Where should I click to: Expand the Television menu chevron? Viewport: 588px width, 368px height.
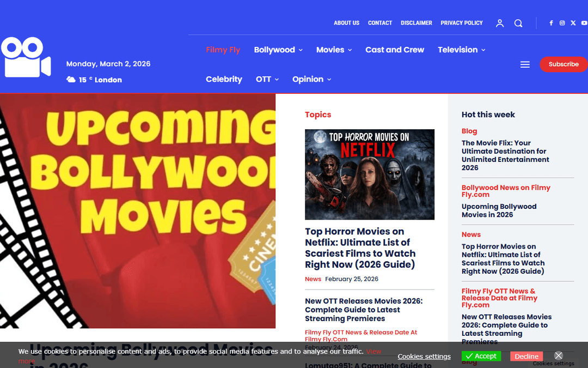pos(483,50)
